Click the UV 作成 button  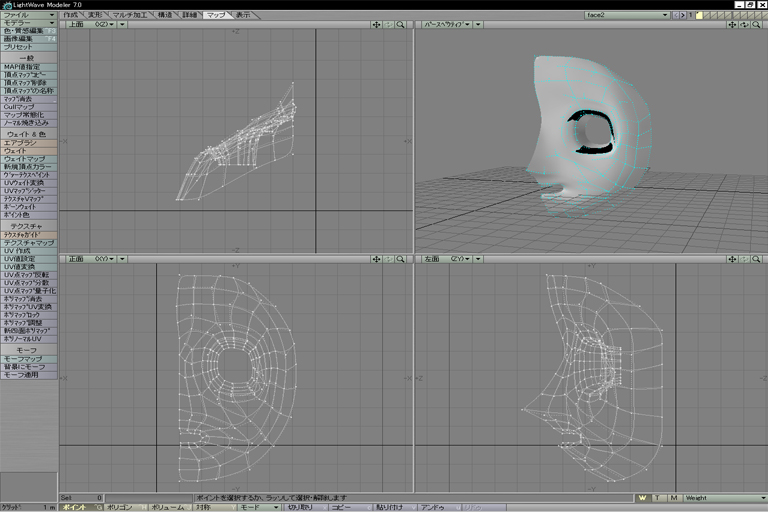pyautogui.click(x=29, y=250)
